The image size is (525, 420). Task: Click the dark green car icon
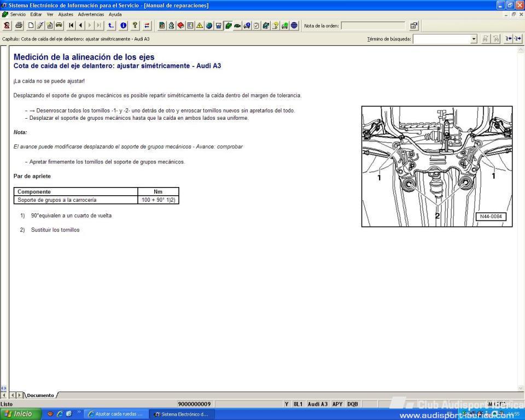point(237,26)
